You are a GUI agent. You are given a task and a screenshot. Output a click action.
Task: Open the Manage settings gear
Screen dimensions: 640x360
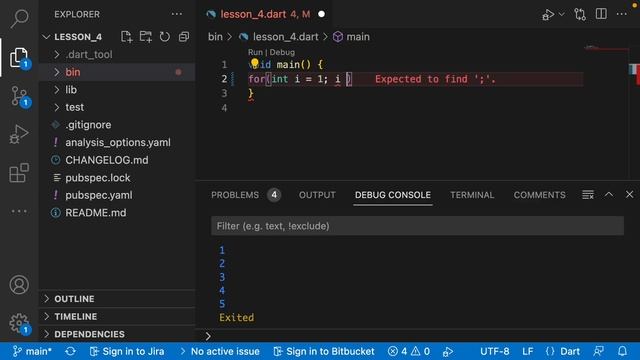click(19, 323)
